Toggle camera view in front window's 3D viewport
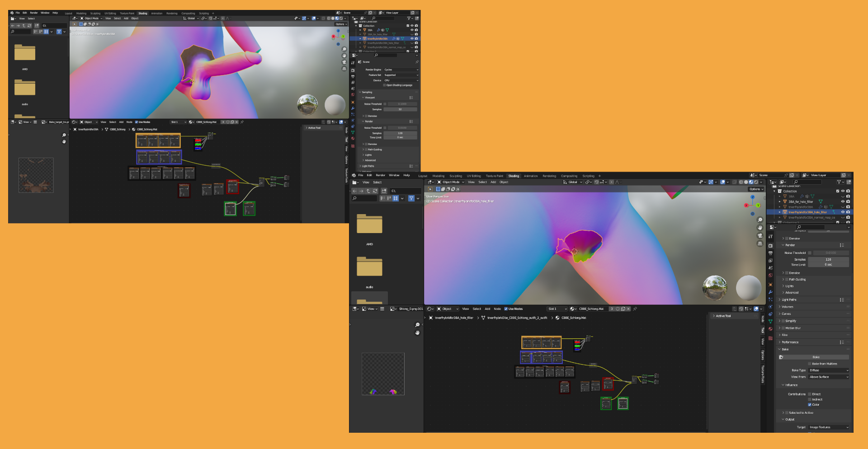 tap(760, 236)
